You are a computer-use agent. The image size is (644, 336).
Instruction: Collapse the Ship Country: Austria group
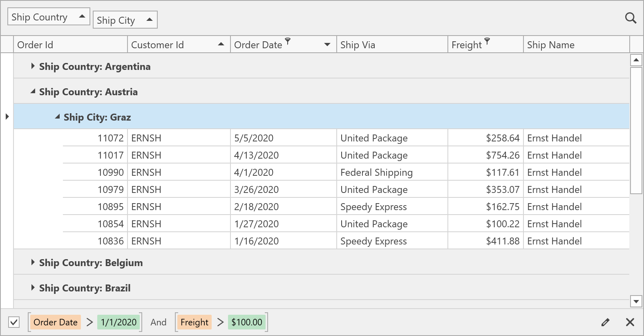(x=33, y=92)
